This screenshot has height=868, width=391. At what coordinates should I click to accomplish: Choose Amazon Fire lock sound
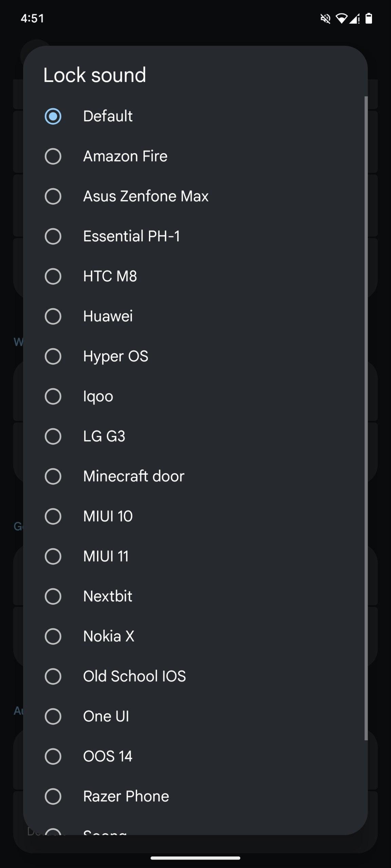53,156
